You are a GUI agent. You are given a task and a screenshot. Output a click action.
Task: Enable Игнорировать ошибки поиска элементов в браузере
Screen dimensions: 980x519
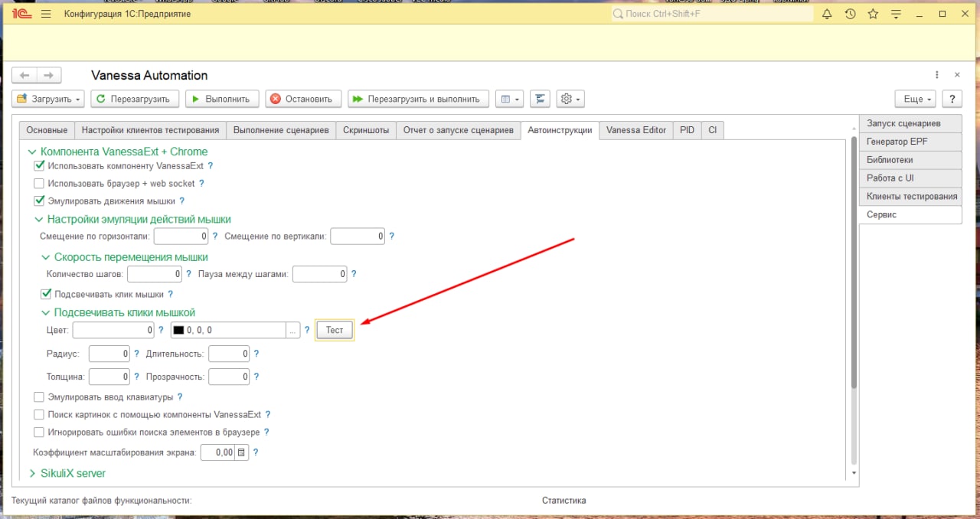pyautogui.click(x=39, y=432)
